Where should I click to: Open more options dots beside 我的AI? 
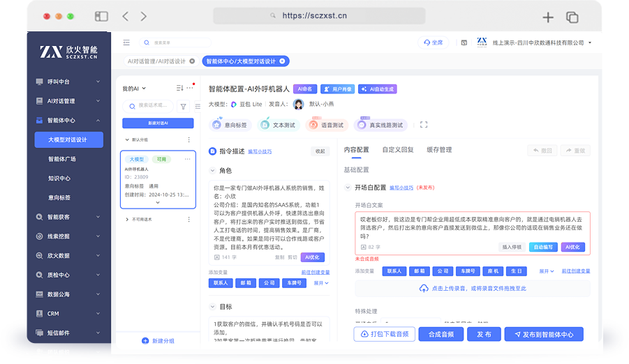[190, 88]
